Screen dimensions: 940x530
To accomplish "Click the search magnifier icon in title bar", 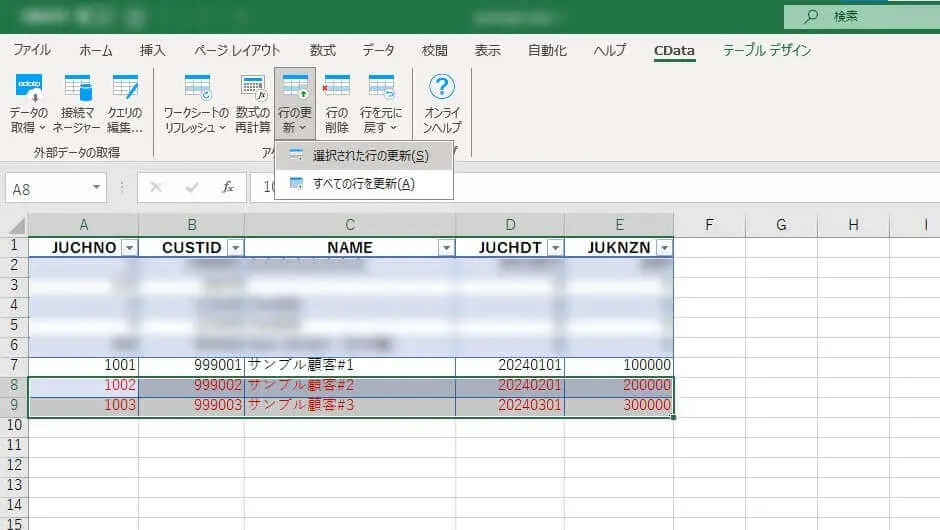I will (811, 16).
